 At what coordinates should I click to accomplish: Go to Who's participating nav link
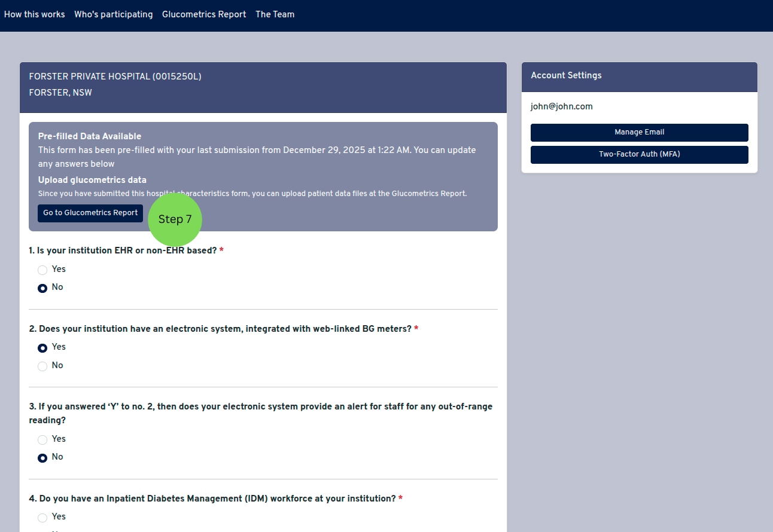113,14
